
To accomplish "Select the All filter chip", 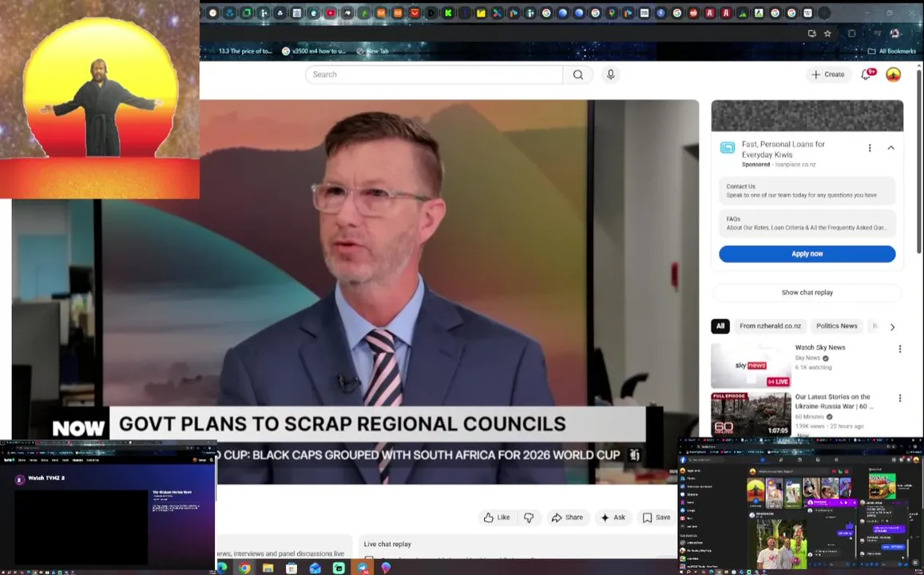I will click(x=720, y=326).
